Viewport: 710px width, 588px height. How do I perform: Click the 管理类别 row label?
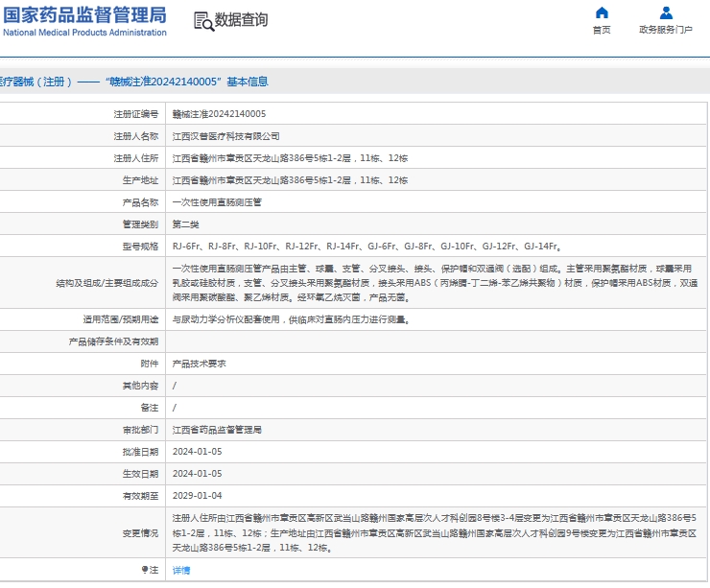(x=140, y=224)
